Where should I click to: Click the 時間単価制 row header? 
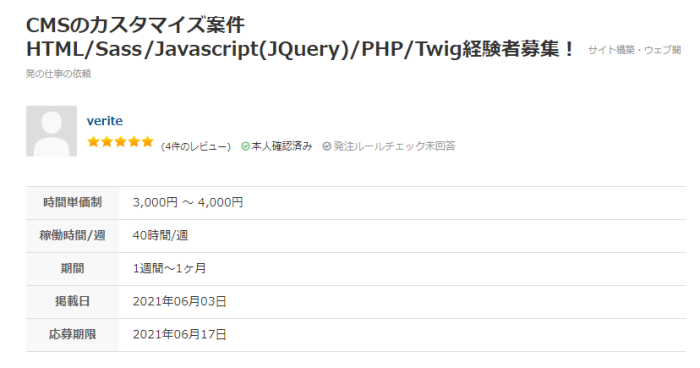coord(72,203)
